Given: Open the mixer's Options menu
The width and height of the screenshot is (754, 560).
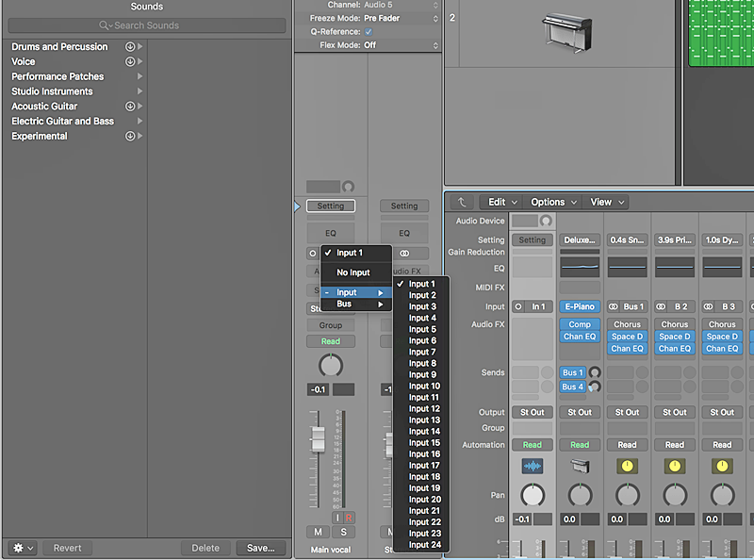Looking at the screenshot, I should pyautogui.click(x=553, y=202).
